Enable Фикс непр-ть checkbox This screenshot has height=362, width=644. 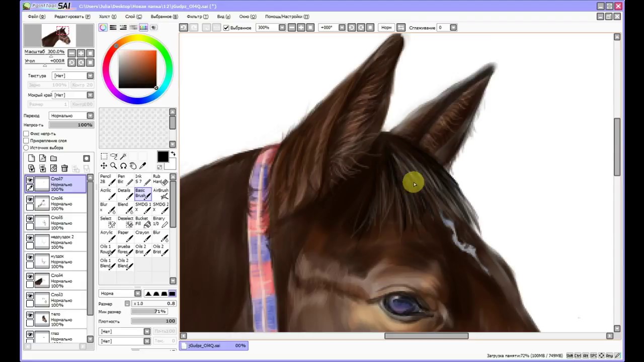26,134
